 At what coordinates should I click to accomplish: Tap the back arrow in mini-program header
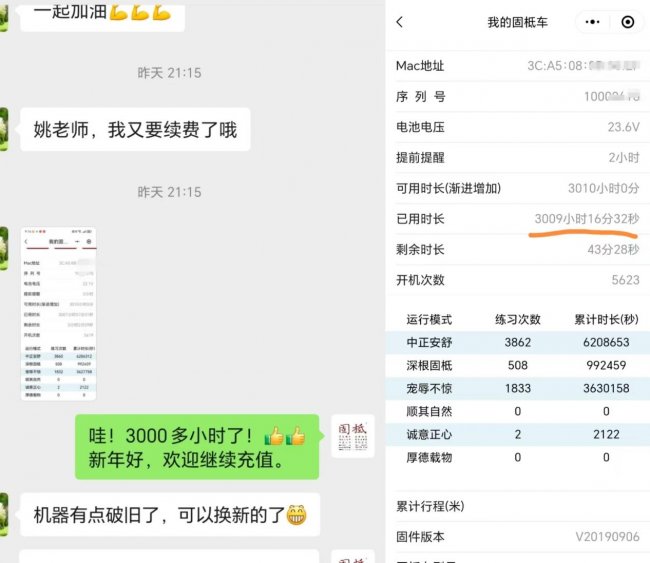coord(401,22)
